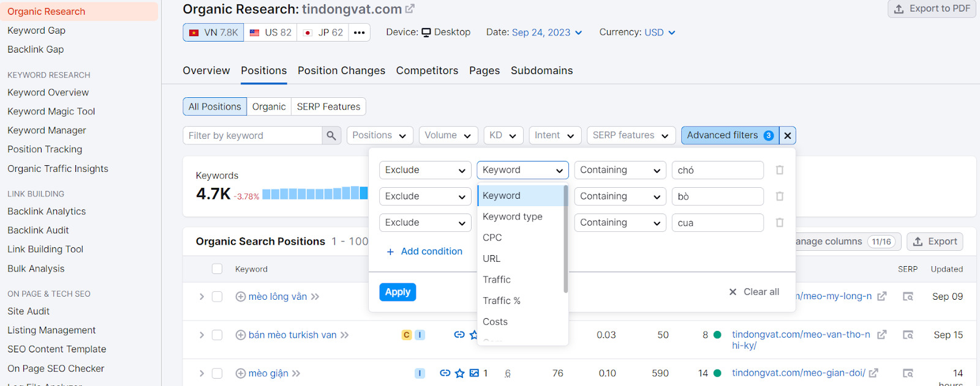The image size is (980, 386).
Task: Click the image pack icon on mèo giận row
Action: click(475, 373)
